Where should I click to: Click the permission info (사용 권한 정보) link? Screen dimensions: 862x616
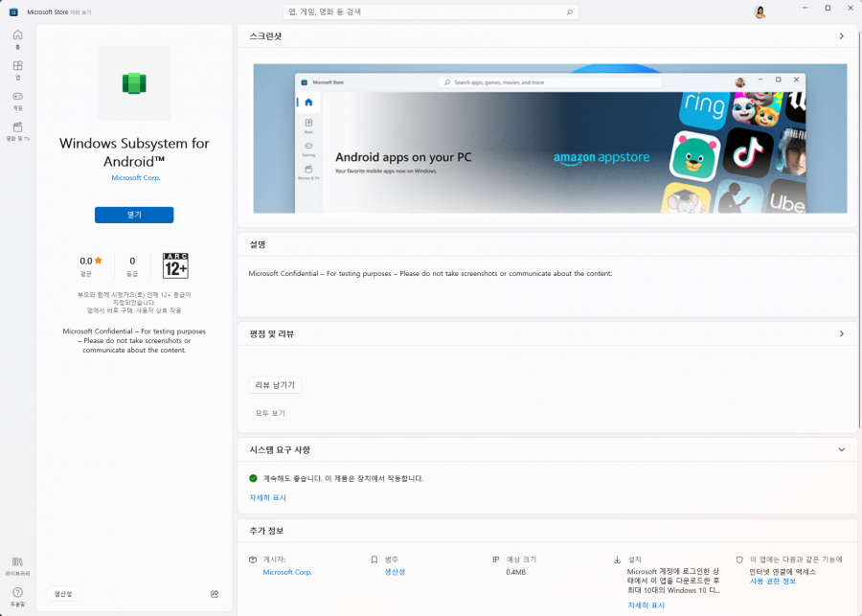(x=772, y=582)
